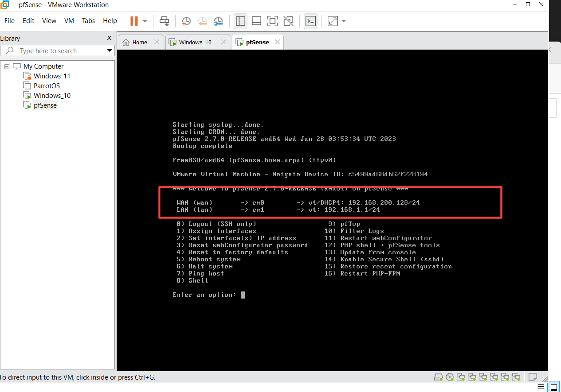Open the power options dropdown arrow
This screenshot has width=561, height=392.
click(x=145, y=21)
